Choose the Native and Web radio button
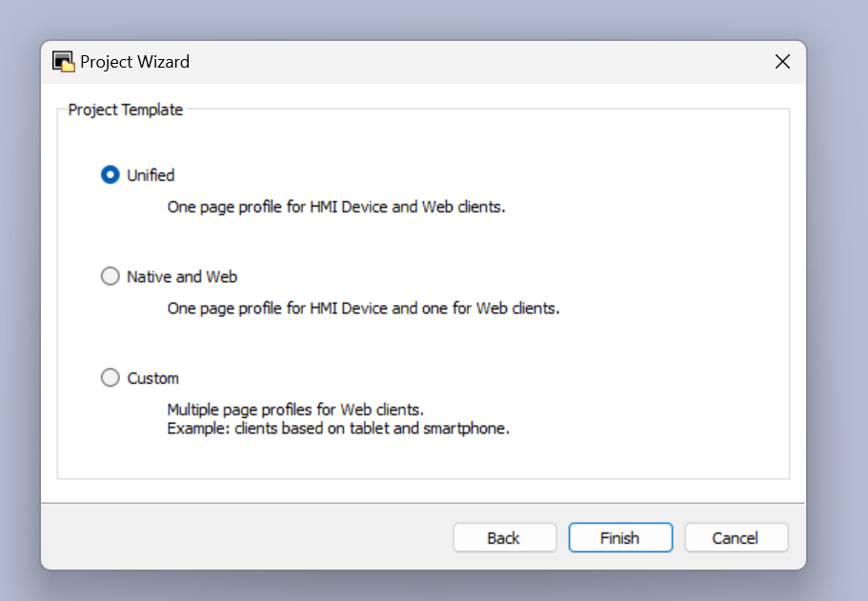The height and width of the screenshot is (601, 868). [x=111, y=276]
